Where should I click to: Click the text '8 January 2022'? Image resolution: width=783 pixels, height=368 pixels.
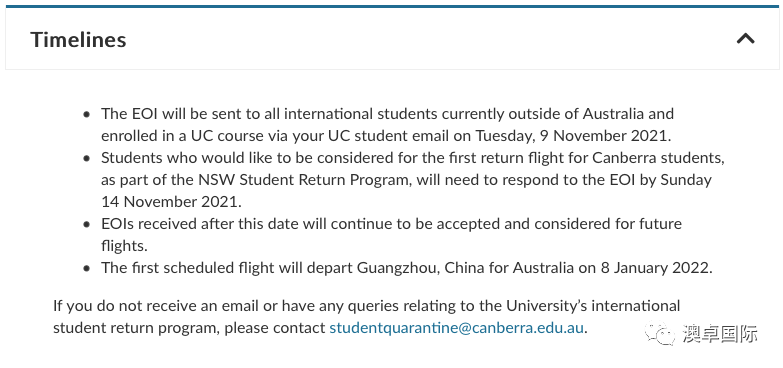click(x=654, y=268)
